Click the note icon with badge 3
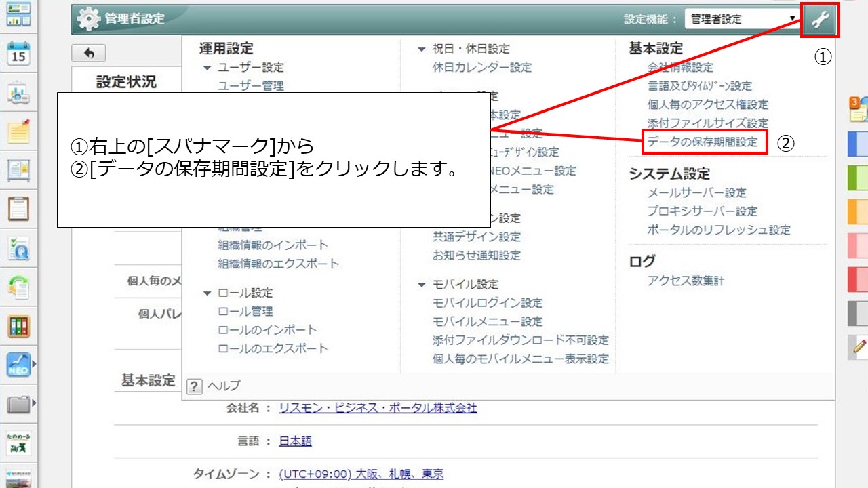 pyautogui.click(x=858, y=110)
